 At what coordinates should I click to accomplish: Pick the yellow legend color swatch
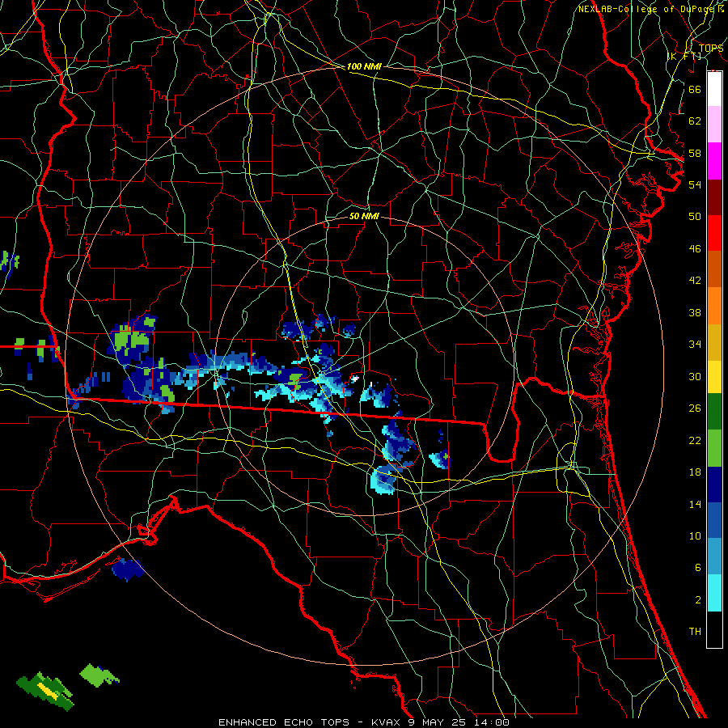[714, 377]
